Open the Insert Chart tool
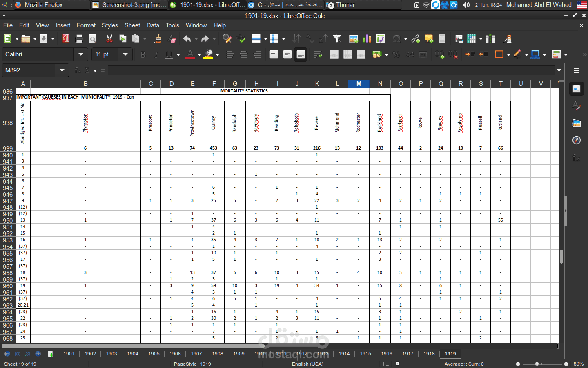Image resolution: width=588 pixels, height=368 pixels. point(367,38)
